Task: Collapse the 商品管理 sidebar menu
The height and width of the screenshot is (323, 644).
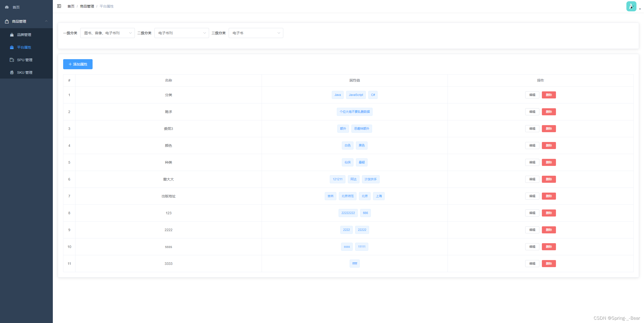Action: pos(26,21)
